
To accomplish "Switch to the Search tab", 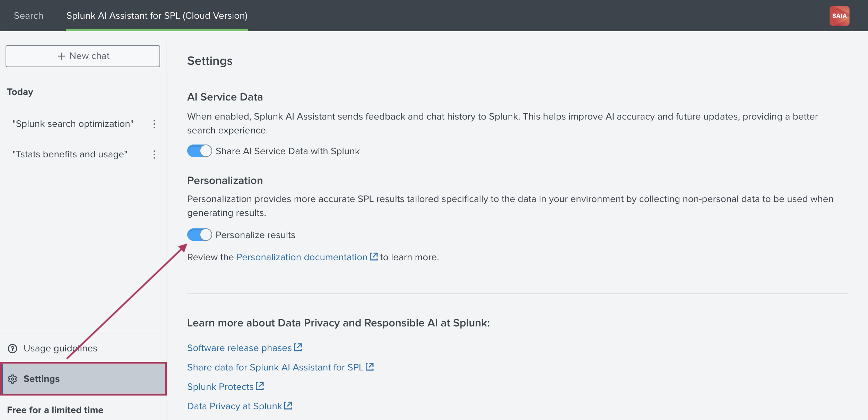I will (x=28, y=16).
